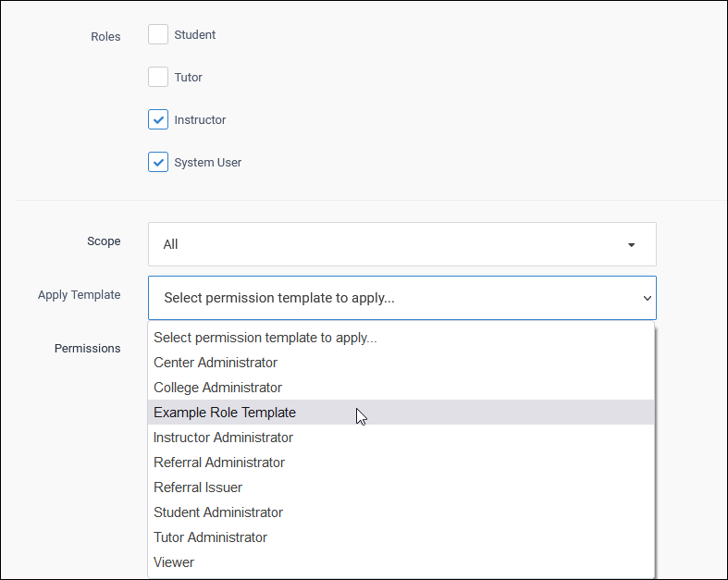
Task: Click the Instructor checkbox label text
Action: coord(200,120)
